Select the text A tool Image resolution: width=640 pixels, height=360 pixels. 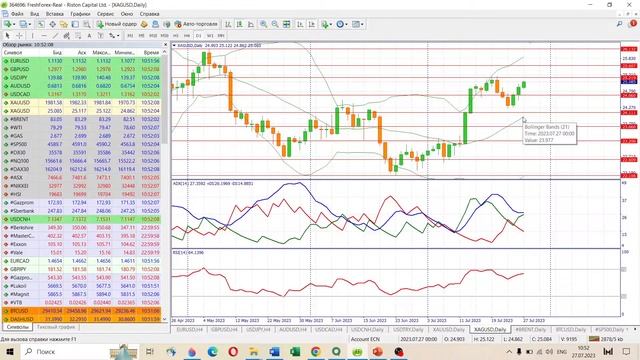[x=89, y=36]
